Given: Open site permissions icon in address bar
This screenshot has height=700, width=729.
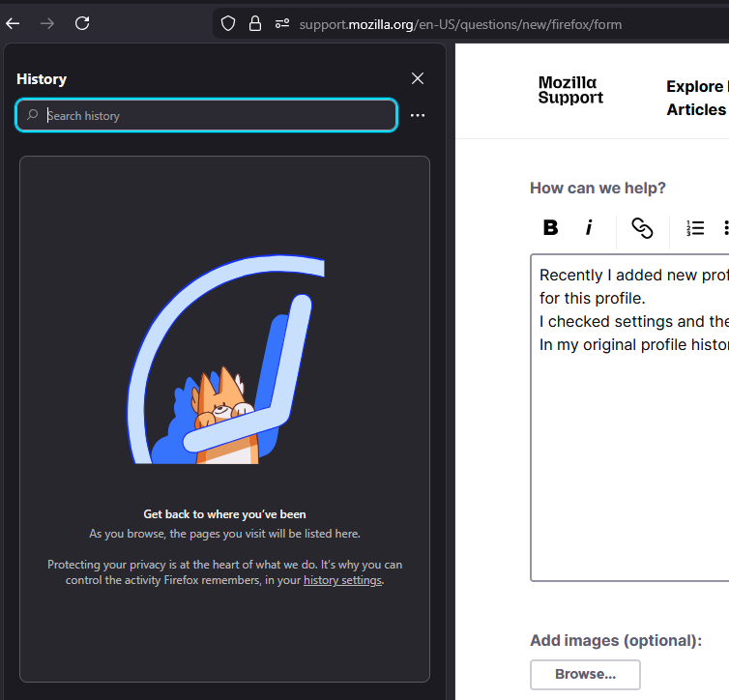Looking at the screenshot, I should (x=282, y=23).
